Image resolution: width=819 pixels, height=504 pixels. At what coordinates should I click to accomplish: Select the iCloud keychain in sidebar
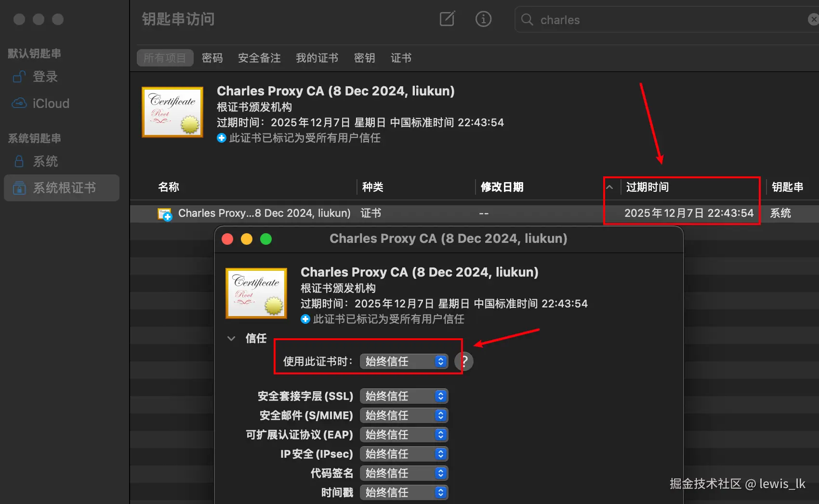[62, 104]
